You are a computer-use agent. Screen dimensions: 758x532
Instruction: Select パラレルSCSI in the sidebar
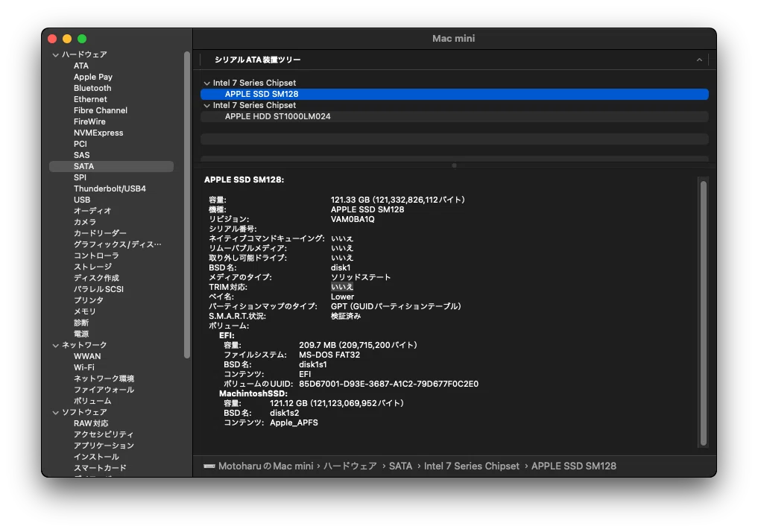pos(98,289)
